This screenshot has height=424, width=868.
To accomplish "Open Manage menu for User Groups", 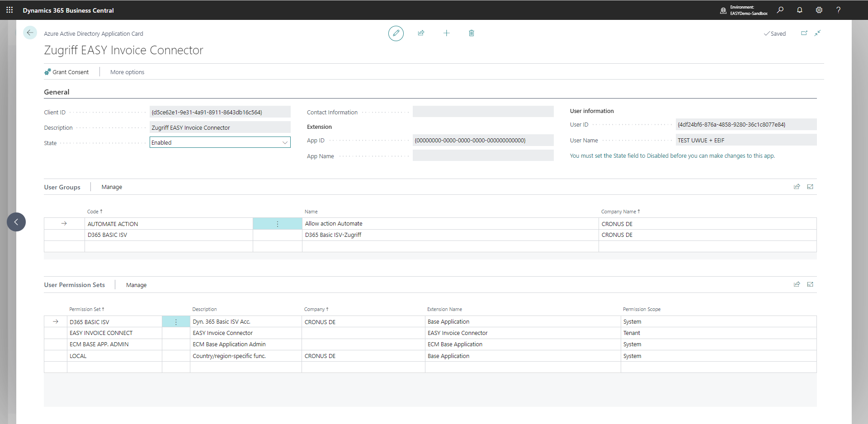I will pos(112,187).
